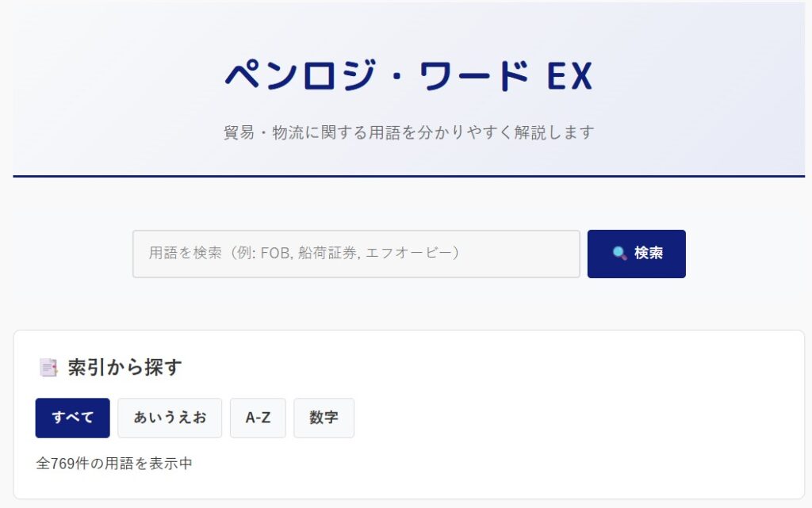Click the "EX" part of the site title
Image resolution: width=812 pixels, height=508 pixels.
(x=569, y=76)
